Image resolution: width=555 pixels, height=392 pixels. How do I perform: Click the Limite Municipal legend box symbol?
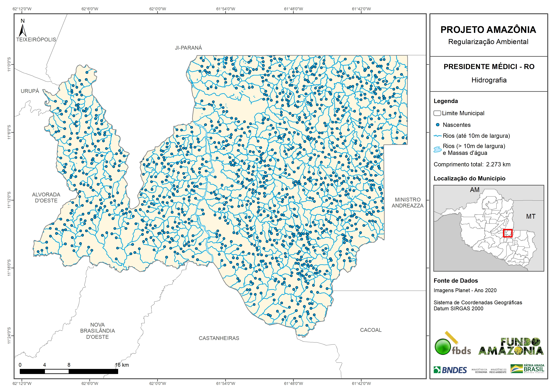click(437, 113)
